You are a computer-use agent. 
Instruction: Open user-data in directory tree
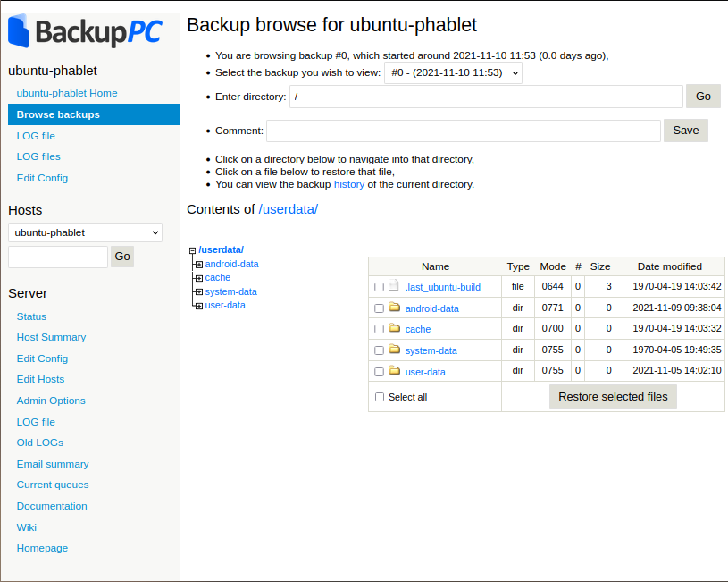point(225,306)
